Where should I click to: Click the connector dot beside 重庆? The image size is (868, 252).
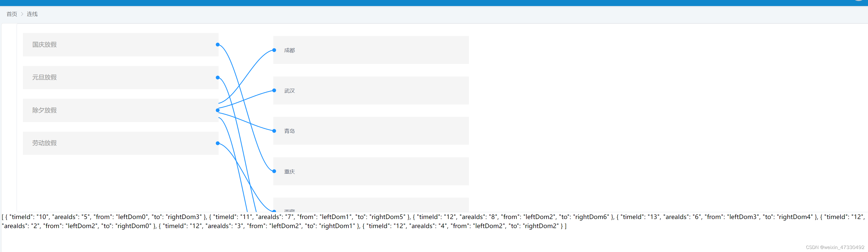[x=274, y=171]
